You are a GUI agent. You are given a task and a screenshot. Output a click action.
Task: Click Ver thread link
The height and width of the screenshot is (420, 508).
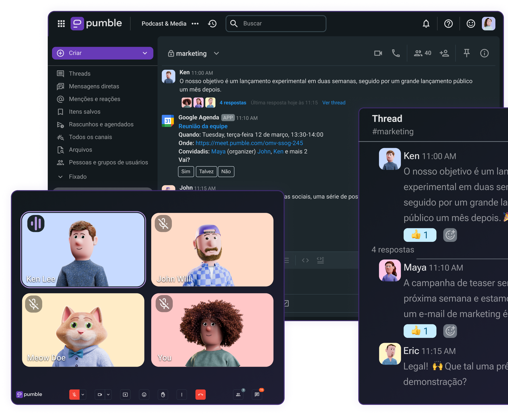pos(334,103)
